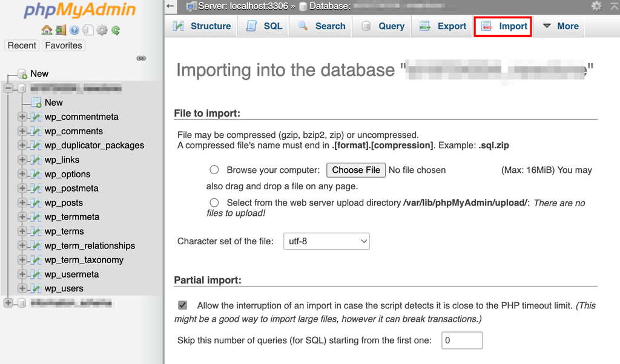
Task: Click table icon beside wp_usermeta
Action: (x=36, y=275)
